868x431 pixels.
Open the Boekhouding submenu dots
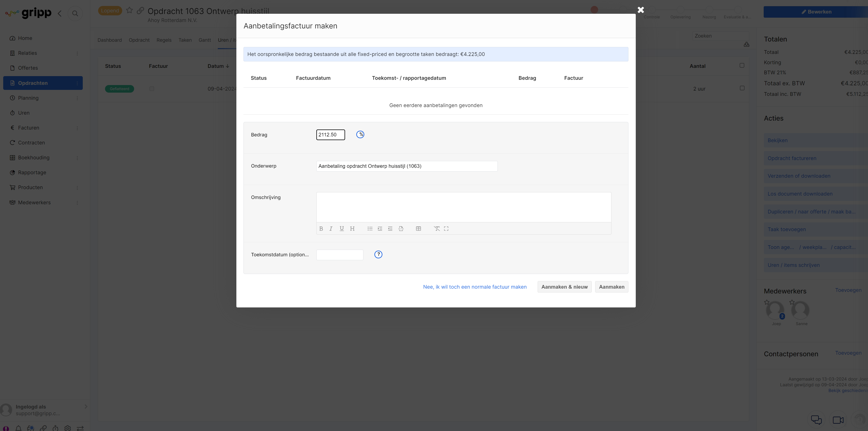77,158
